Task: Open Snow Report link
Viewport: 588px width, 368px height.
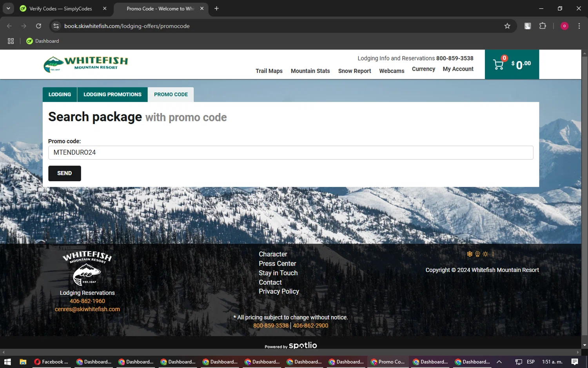Action: pos(354,71)
